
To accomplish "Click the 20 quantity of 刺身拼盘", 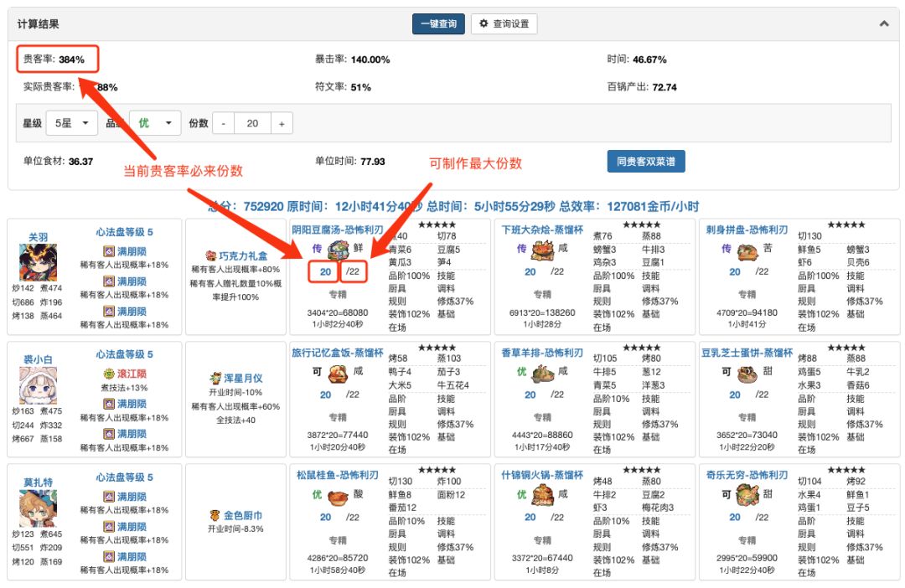I will 735,271.
